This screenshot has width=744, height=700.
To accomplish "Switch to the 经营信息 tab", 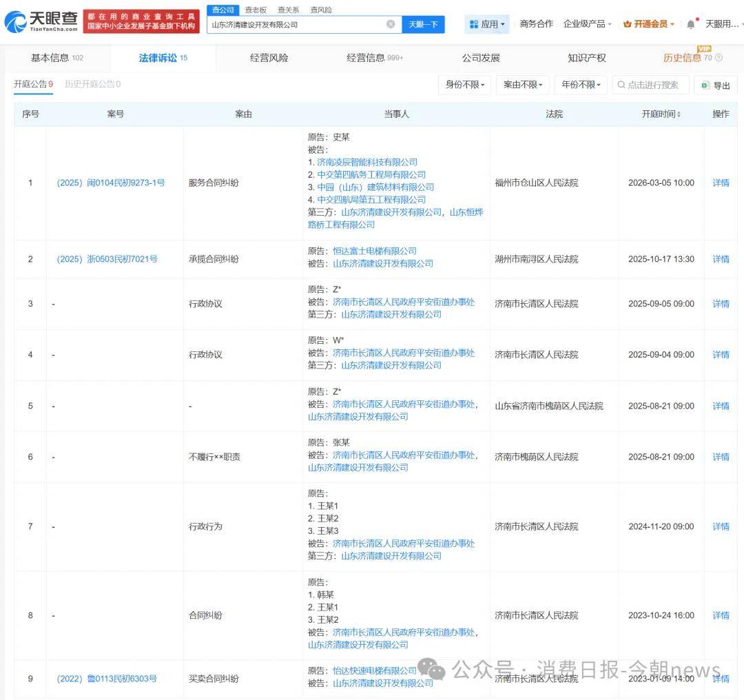I will pyautogui.click(x=375, y=58).
